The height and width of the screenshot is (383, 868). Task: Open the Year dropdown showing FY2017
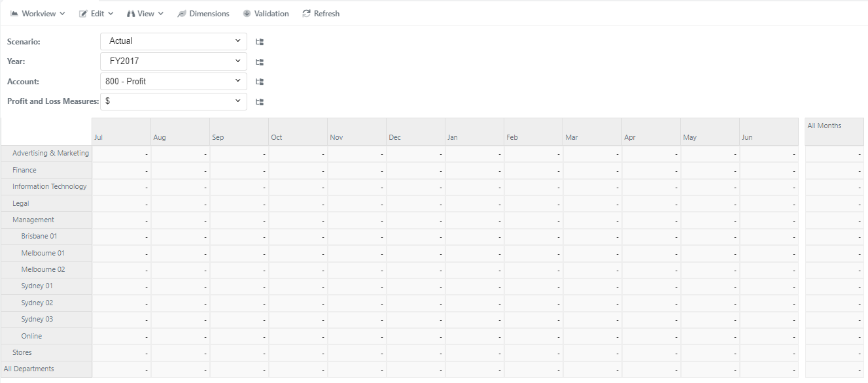coord(173,61)
